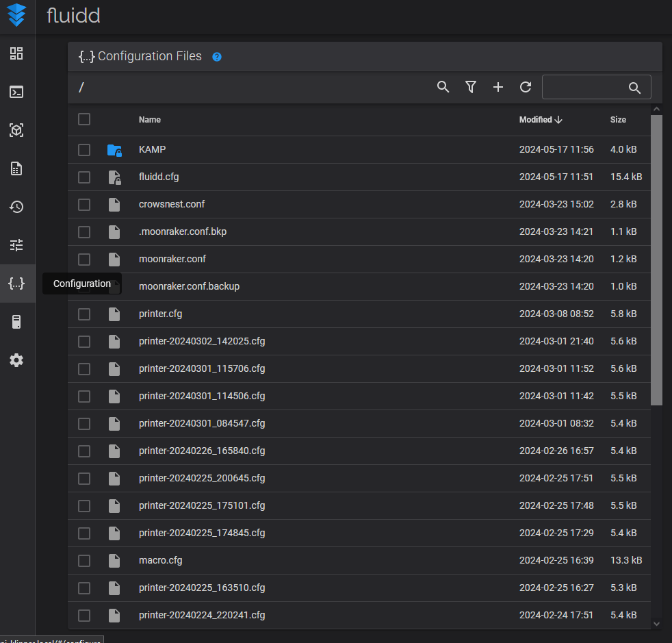Click the fluidd logo icon
This screenshot has height=643, width=672.
coord(16,14)
